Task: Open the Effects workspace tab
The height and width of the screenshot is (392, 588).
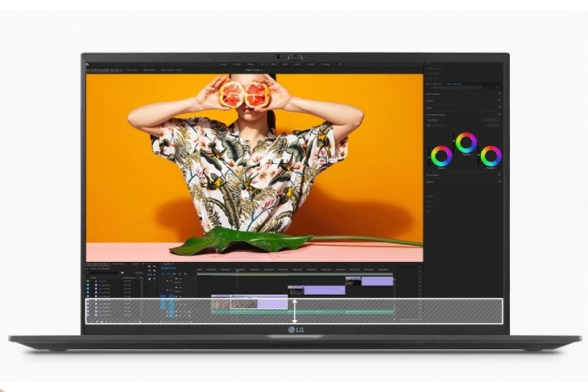Action: (x=273, y=64)
